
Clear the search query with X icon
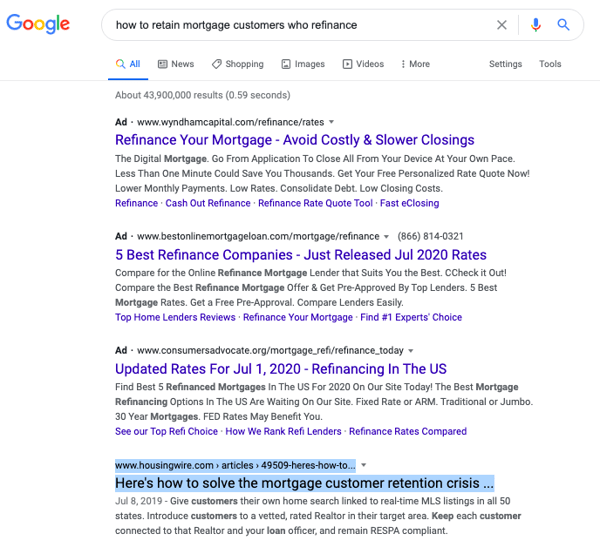tap(502, 25)
